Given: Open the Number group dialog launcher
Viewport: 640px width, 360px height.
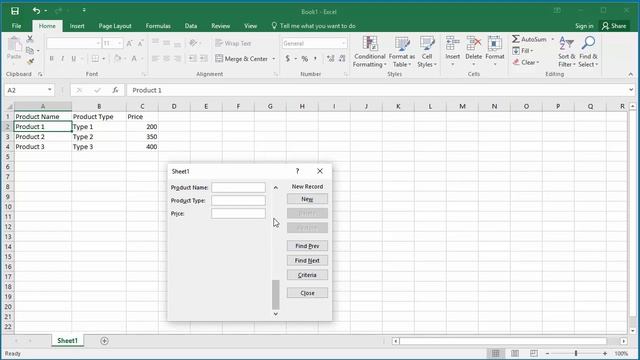Looking at the screenshot, I should [346, 74].
